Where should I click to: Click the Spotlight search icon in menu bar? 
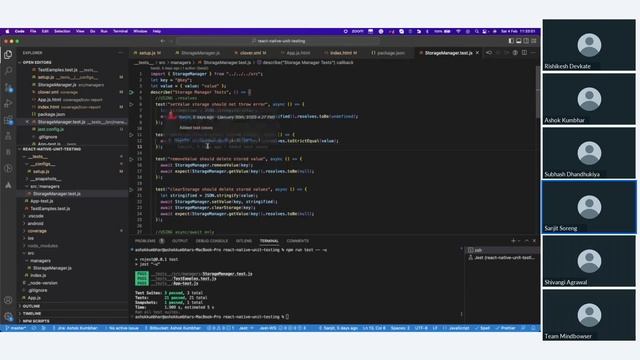(476, 31)
